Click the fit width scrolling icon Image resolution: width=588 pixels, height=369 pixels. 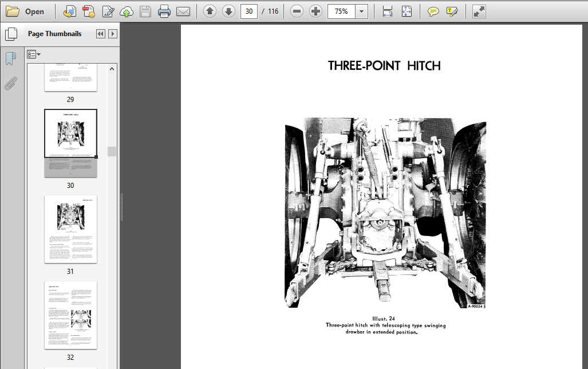click(x=388, y=11)
